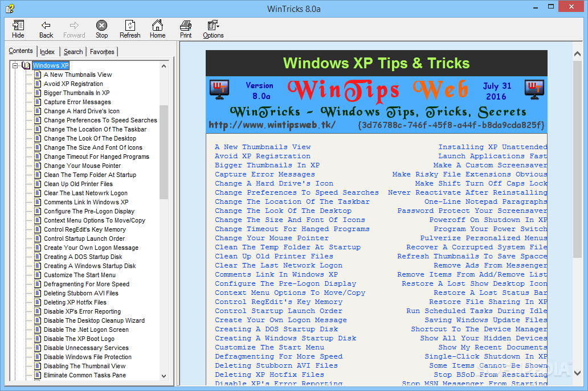Follow the Customize The Start Menu link
Viewport: 588px width, 391px height.
pyautogui.click(x=269, y=347)
